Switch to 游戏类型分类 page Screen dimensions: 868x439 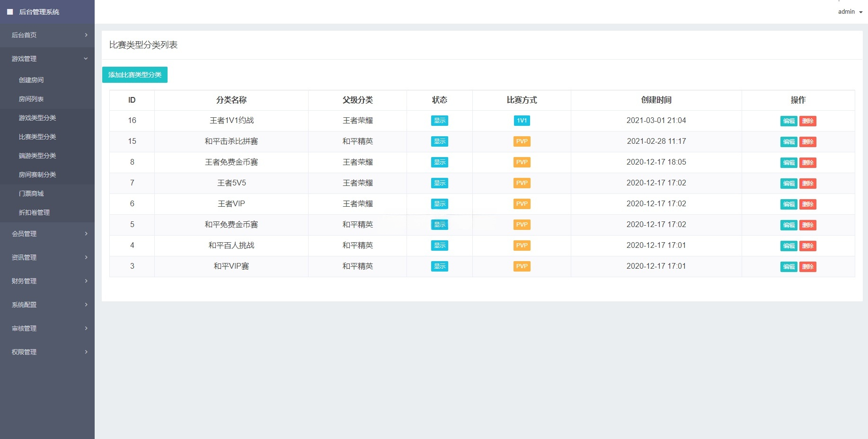click(37, 118)
